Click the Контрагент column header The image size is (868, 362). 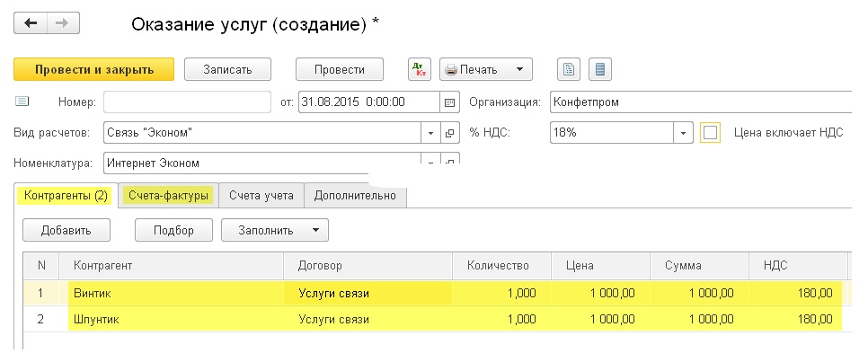pyautogui.click(x=172, y=266)
